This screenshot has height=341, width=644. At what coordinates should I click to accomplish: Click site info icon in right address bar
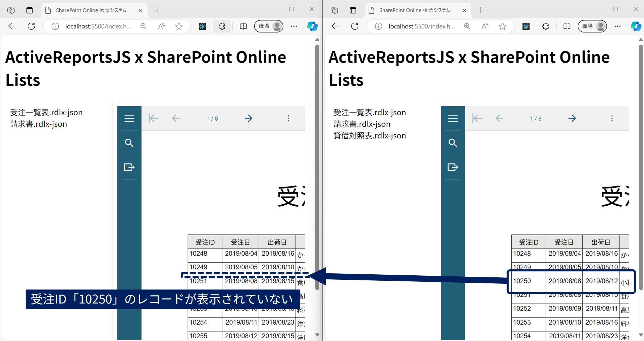pyautogui.click(x=378, y=26)
